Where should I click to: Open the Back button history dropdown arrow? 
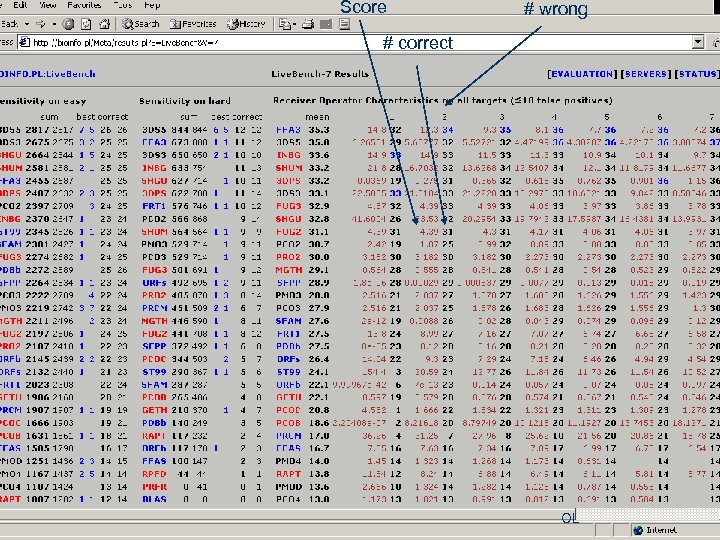pos(27,24)
